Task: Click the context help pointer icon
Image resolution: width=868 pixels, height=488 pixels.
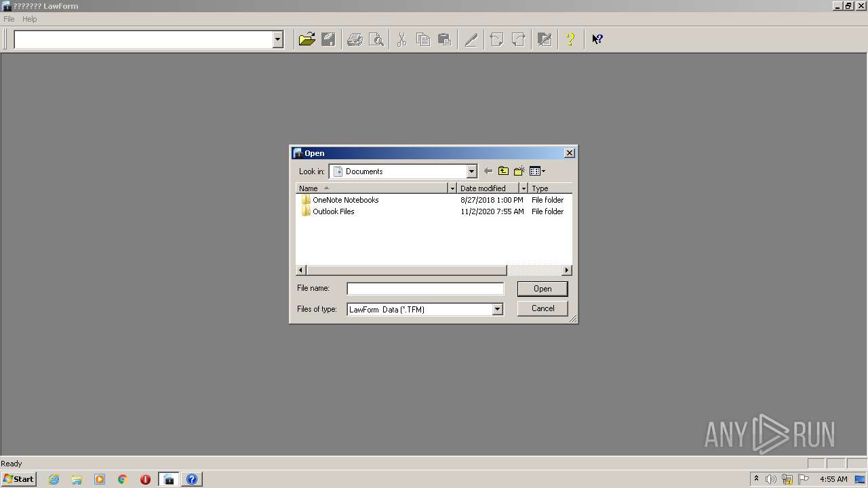Action: [x=597, y=39]
